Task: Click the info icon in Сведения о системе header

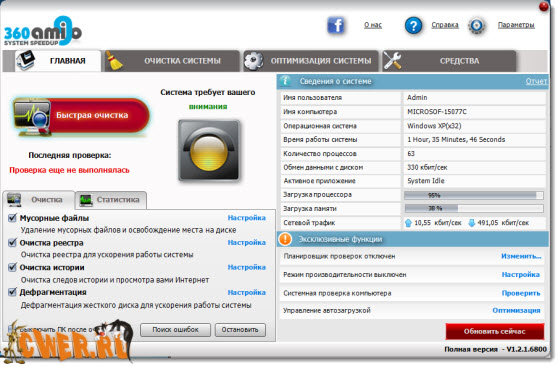Action: pos(285,81)
